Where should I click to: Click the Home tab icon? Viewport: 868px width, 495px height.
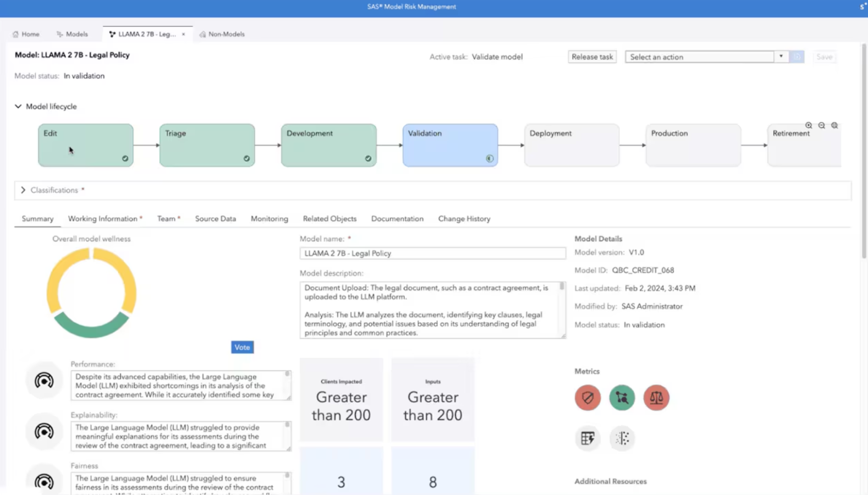tap(15, 34)
